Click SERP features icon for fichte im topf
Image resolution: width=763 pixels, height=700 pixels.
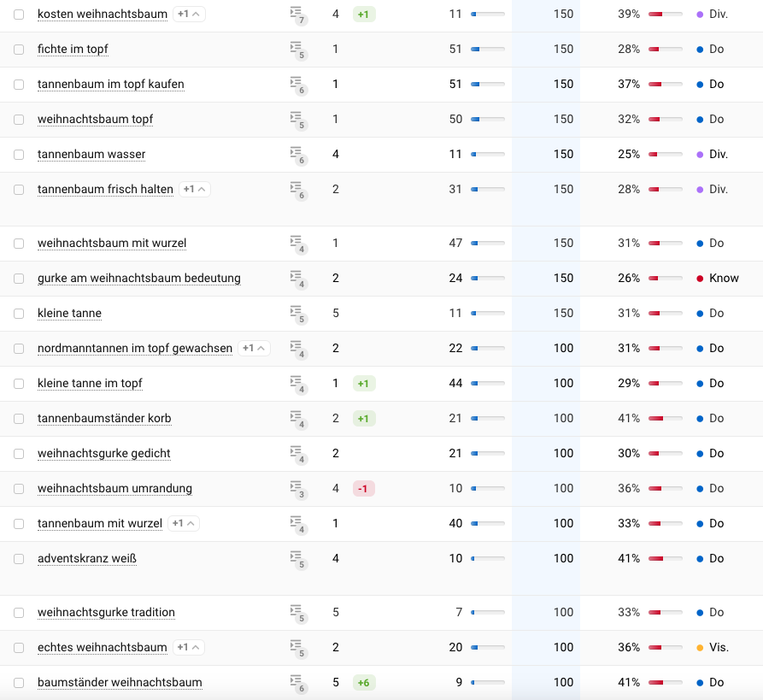point(296,50)
